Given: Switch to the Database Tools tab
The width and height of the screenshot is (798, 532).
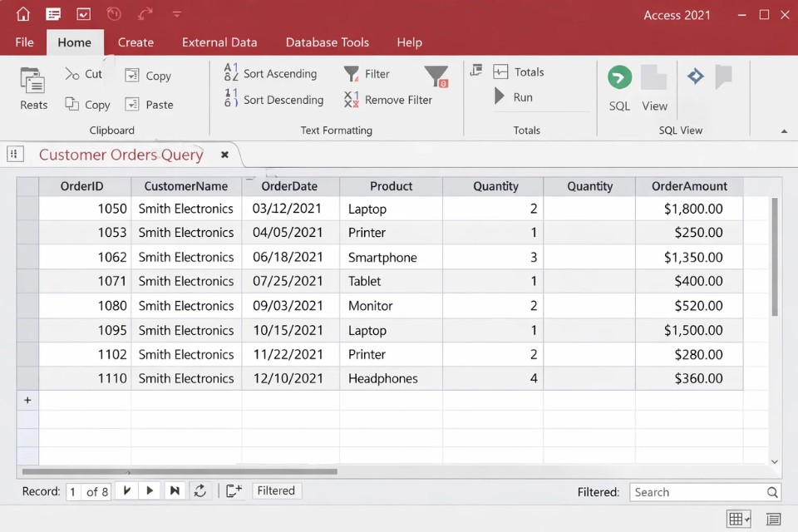Looking at the screenshot, I should 327,42.
